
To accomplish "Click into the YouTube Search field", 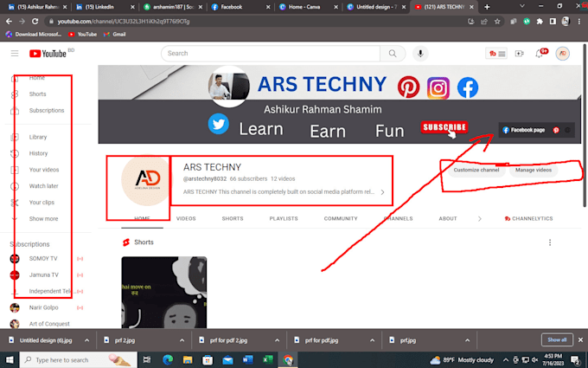I will point(271,54).
